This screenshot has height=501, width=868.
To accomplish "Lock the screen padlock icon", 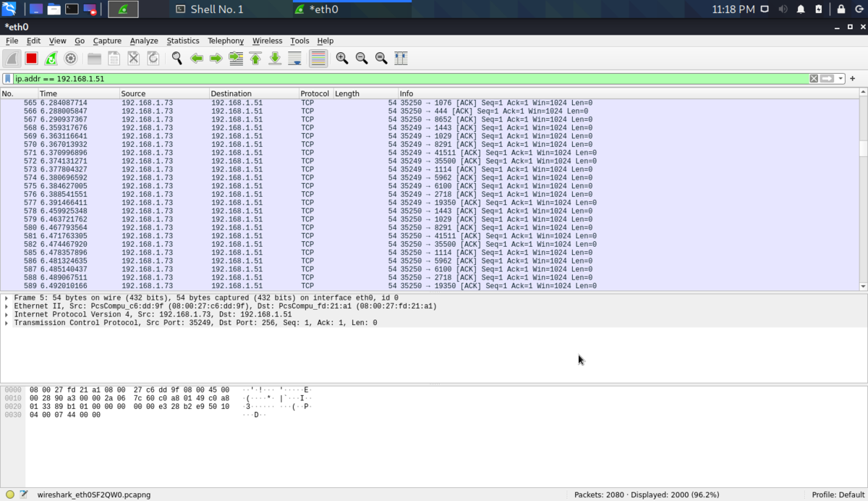I will click(841, 9).
